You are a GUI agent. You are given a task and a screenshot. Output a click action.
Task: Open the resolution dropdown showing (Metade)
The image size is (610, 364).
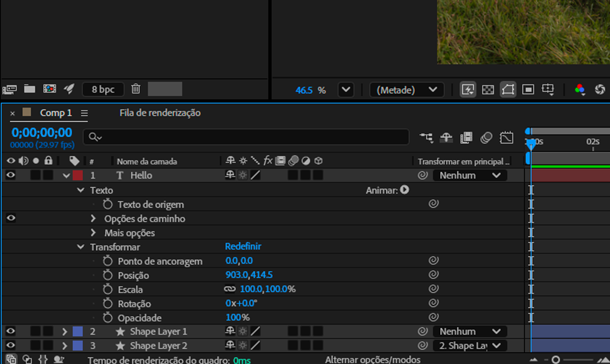pos(406,90)
